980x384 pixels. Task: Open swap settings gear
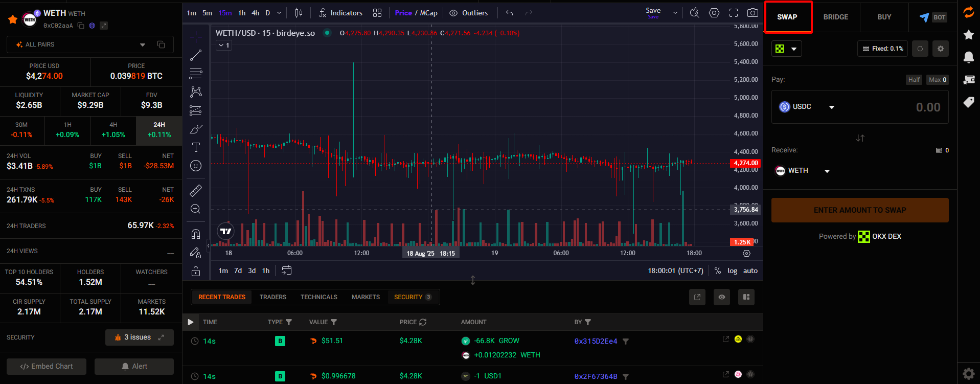tap(941, 49)
